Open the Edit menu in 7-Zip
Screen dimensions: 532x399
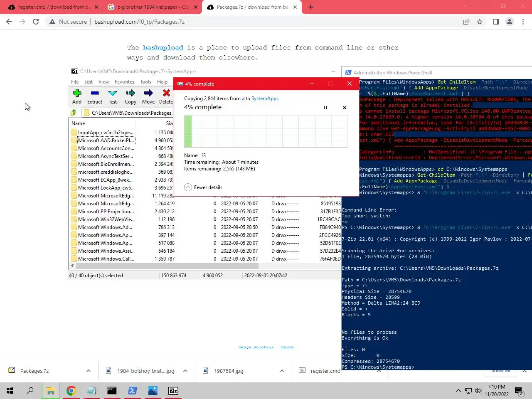[89, 82]
